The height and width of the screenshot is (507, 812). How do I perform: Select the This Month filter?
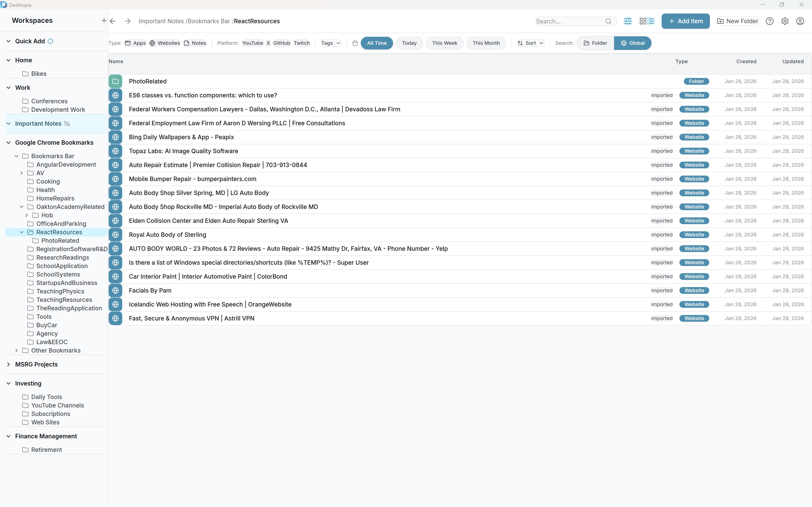[x=486, y=43]
